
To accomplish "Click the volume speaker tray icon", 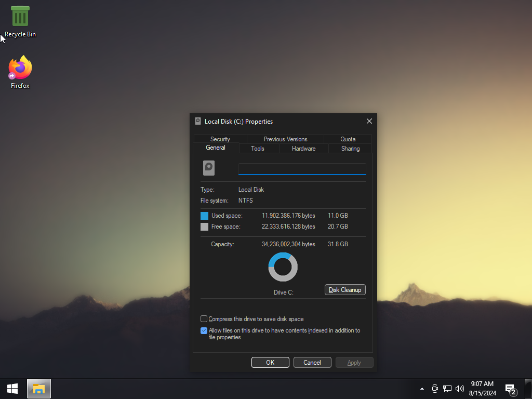I will (459, 389).
